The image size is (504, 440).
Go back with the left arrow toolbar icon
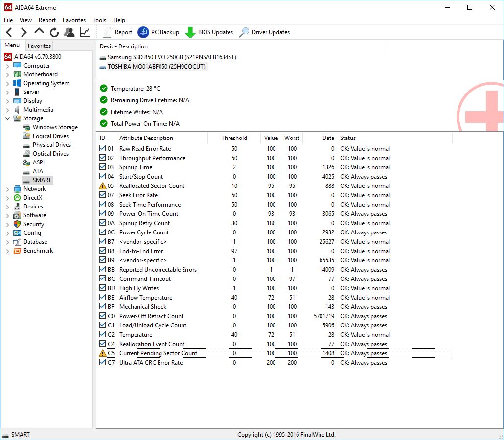pos(9,32)
